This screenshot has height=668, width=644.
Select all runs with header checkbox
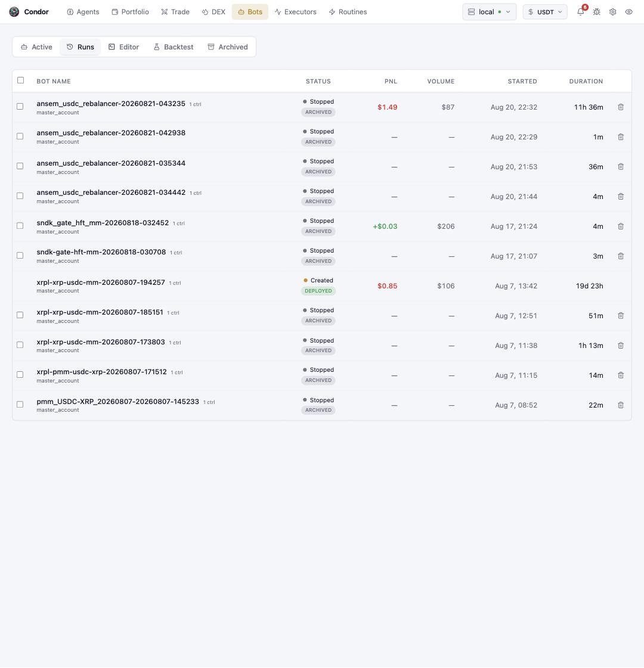point(20,80)
